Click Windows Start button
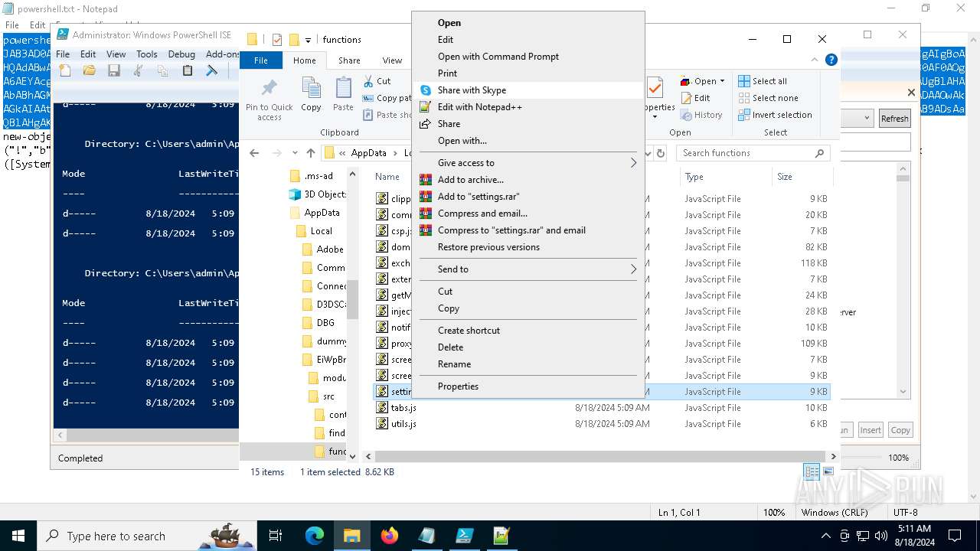980x551 pixels. click(x=18, y=536)
